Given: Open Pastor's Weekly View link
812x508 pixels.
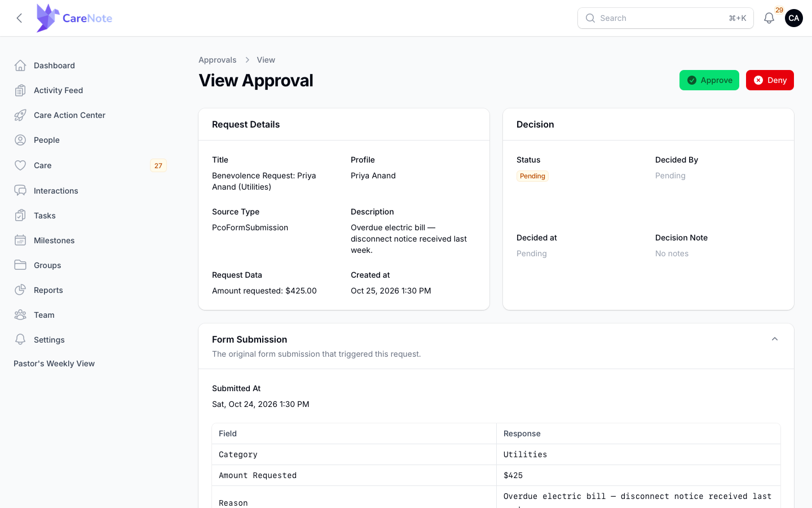Looking at the screenshot, I should pyautogui.click(x=54, y=364).
